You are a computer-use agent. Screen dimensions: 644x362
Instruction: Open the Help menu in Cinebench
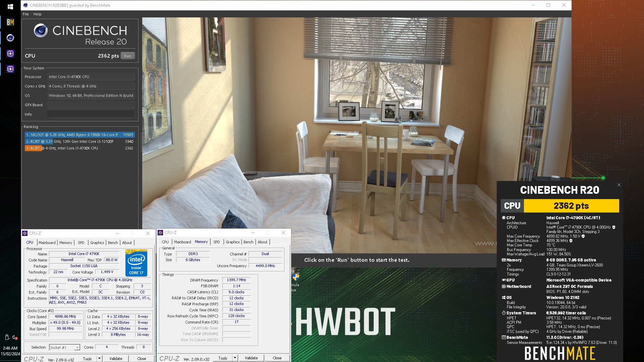point(38,14)
